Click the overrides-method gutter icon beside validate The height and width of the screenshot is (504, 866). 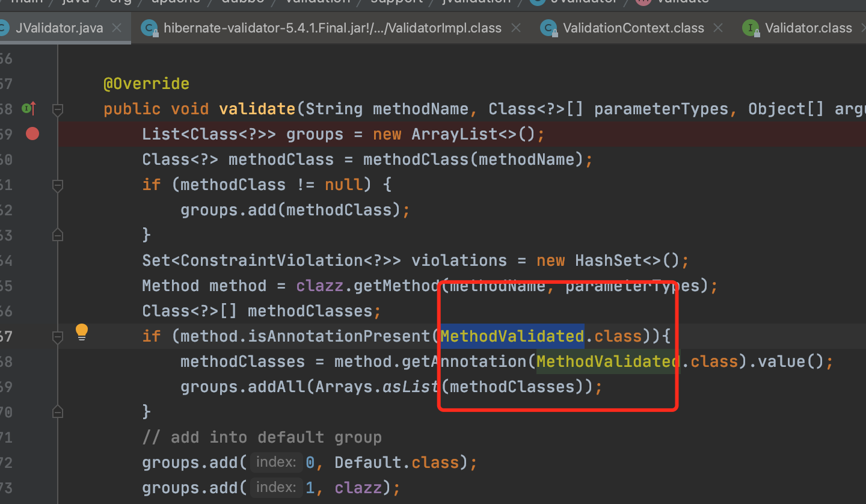(x=28, y=109)
